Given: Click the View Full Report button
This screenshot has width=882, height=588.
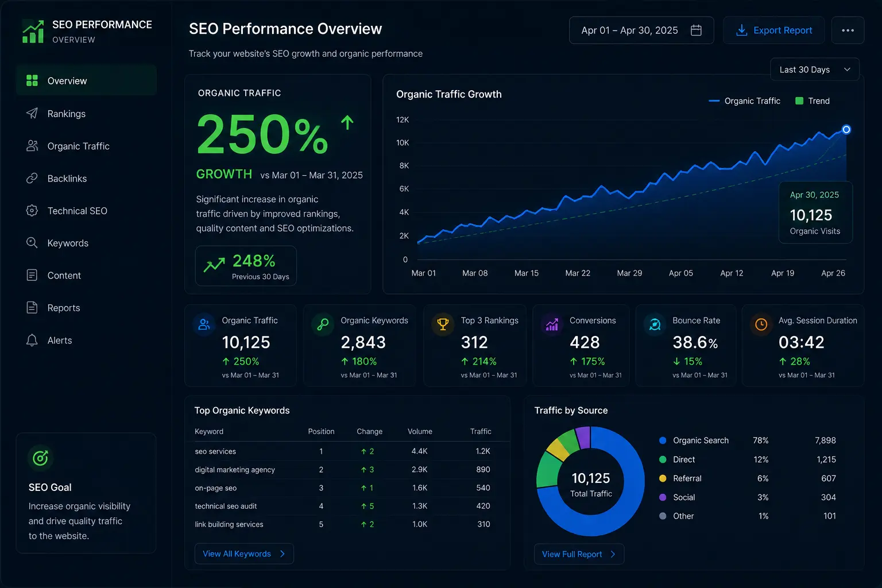Looking at the screenshot, I should tap(579, 554).
